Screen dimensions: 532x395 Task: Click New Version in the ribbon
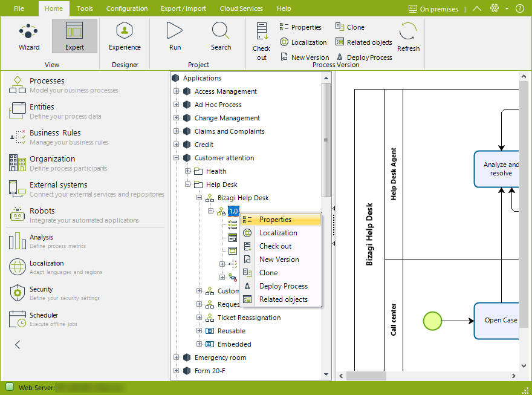(305, 57)
